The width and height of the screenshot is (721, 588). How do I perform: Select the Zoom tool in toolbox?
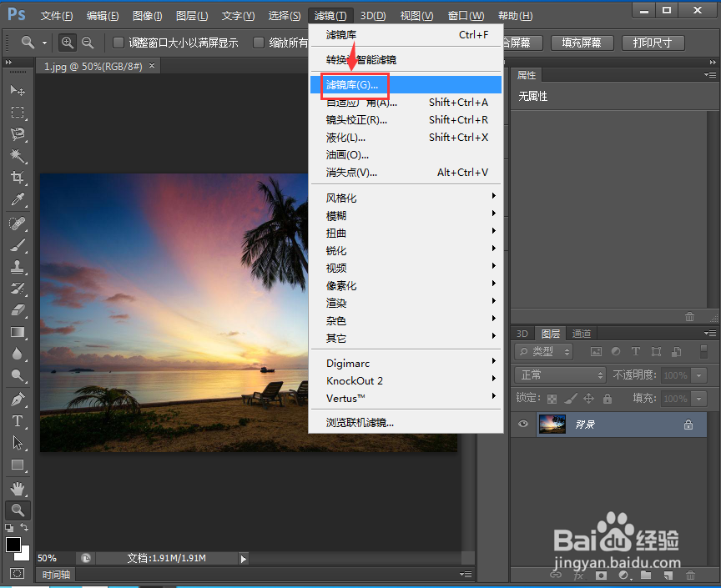(x=18, y=510)
